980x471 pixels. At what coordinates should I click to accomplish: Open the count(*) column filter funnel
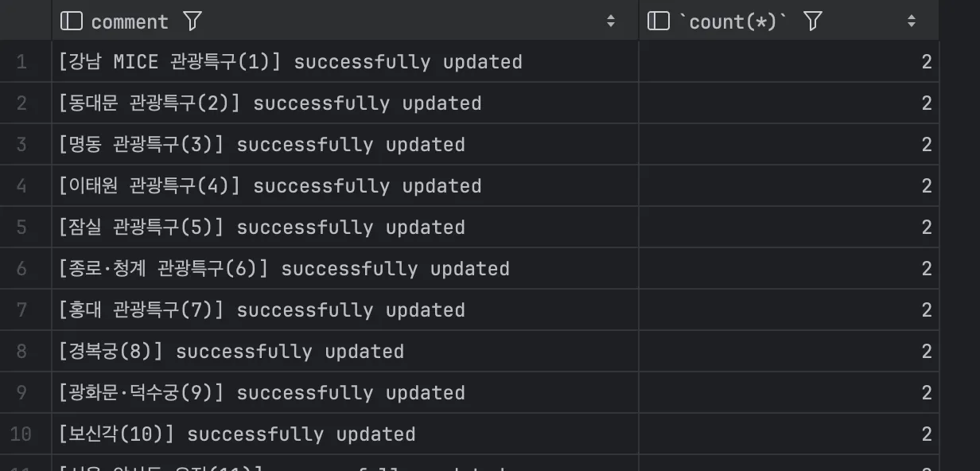812,21
